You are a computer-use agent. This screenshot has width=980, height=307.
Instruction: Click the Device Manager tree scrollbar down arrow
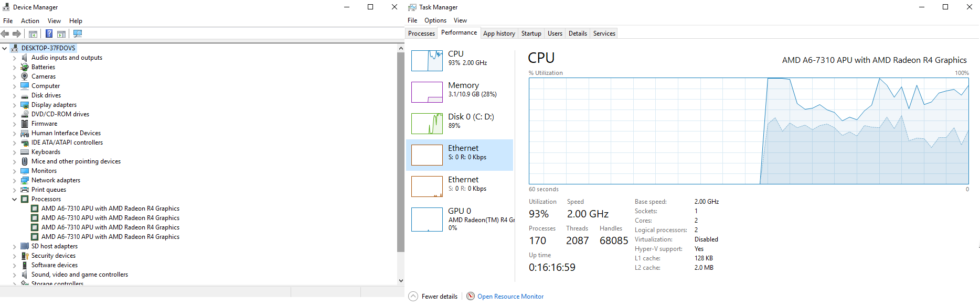point(401,281)
